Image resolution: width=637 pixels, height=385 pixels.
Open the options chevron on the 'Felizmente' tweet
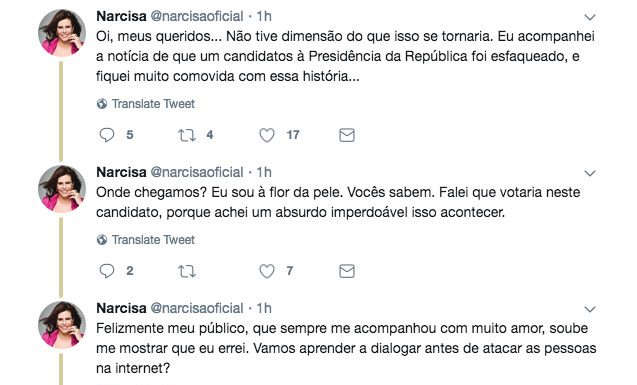click(x=589, y=309)
